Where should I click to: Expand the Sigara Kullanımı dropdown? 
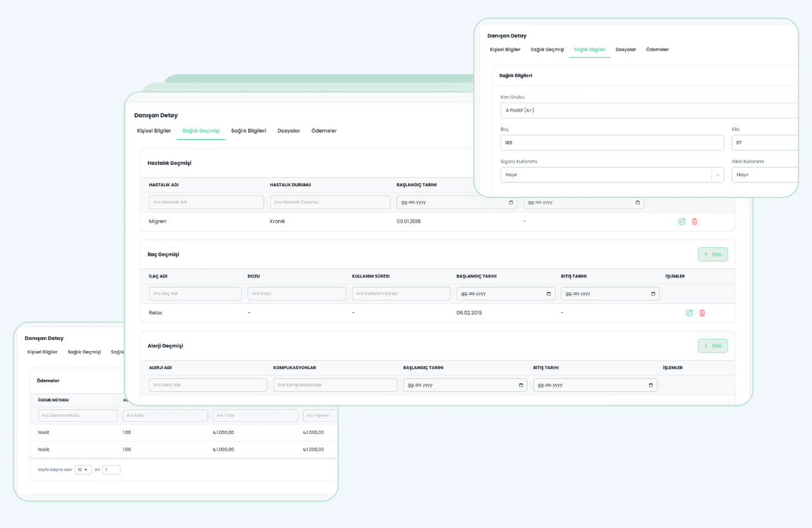click(x=717, y=174)
